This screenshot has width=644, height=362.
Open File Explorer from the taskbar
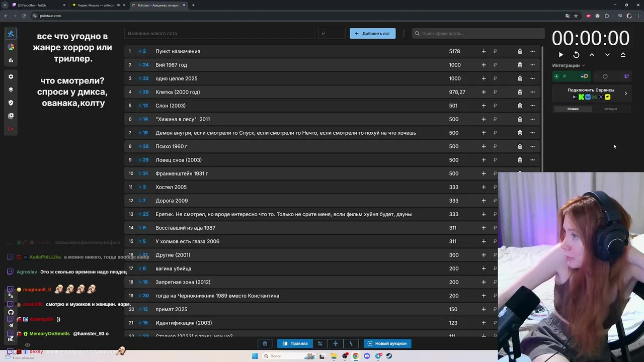(334, 356)
